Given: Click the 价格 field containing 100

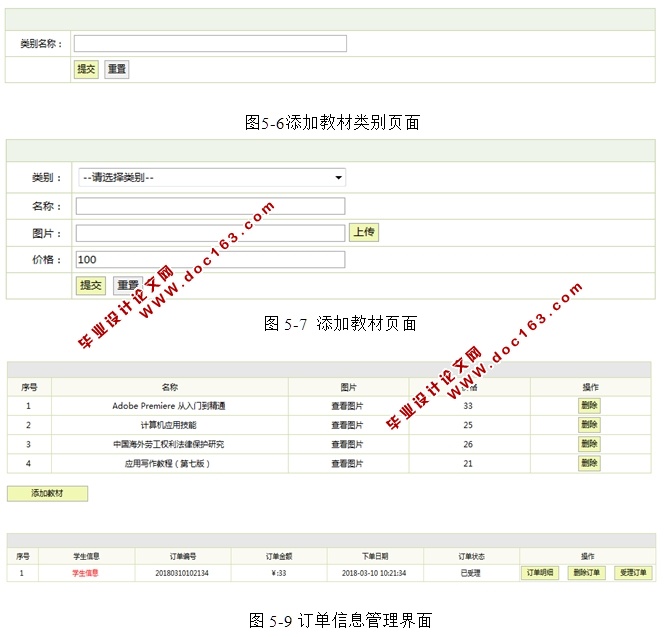Looking at the screenshot, I should click(210, 260).
